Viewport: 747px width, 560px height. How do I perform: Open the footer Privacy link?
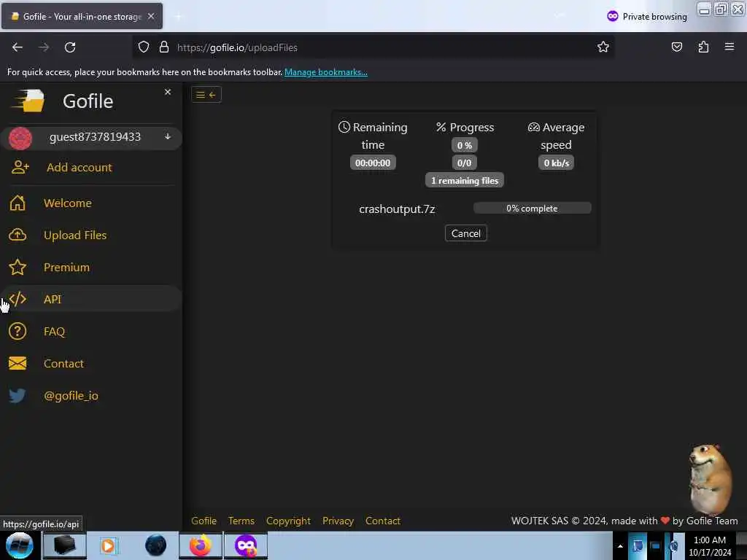coord(338,521)
